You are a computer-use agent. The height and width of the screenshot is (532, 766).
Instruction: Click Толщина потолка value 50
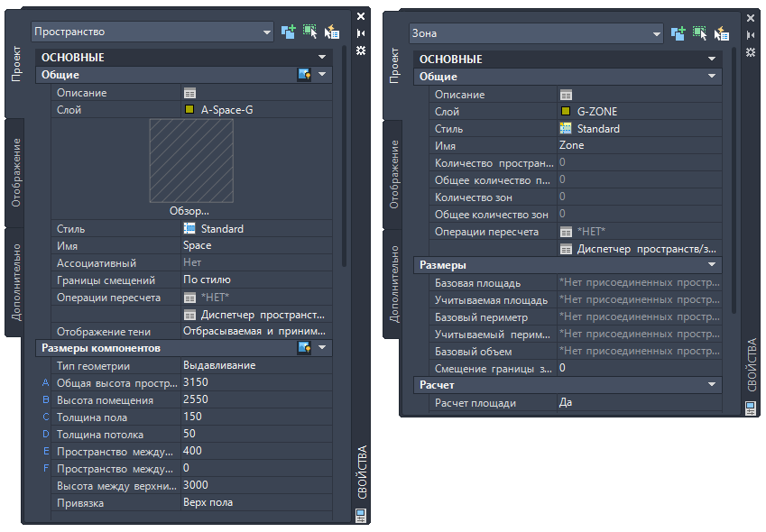point(256,434)
